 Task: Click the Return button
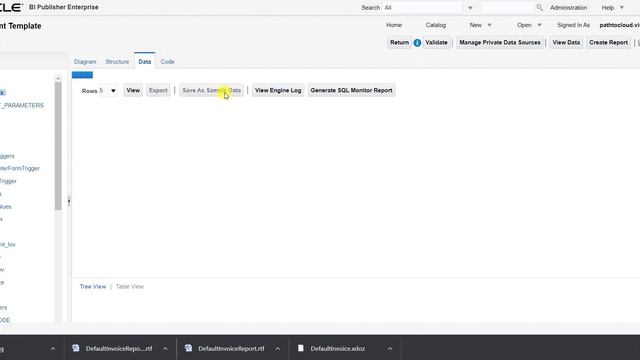coord(399,42)
